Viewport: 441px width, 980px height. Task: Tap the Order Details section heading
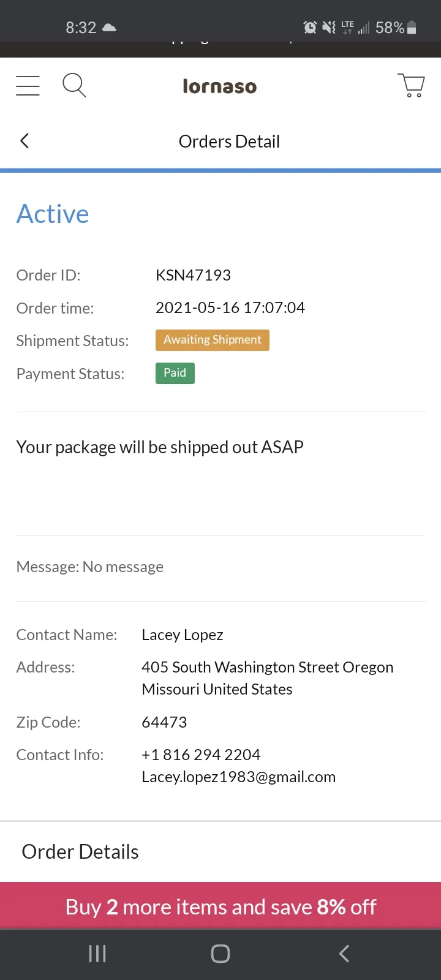80,851
